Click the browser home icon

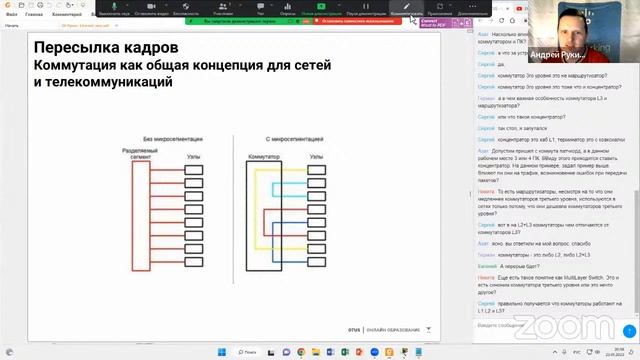513,20
